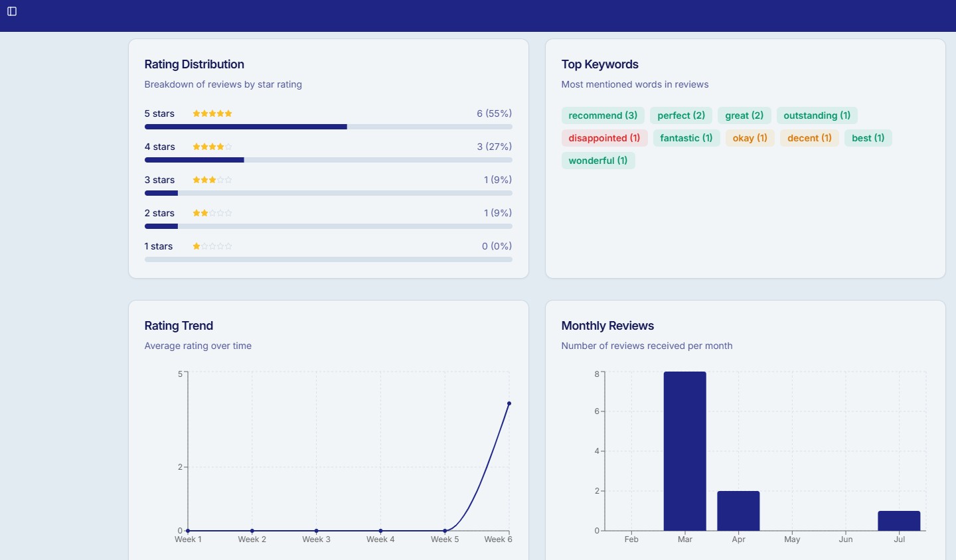Click 'Number of reviews received per month'
This screenshot has height=560, width=956.
tap(647, 346)
